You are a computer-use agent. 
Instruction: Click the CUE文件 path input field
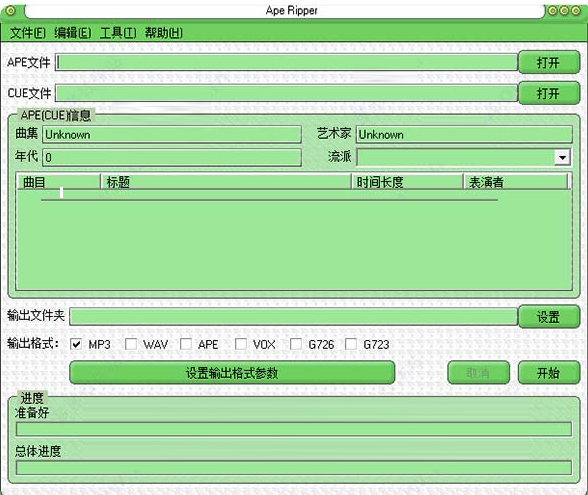[287, 93]
